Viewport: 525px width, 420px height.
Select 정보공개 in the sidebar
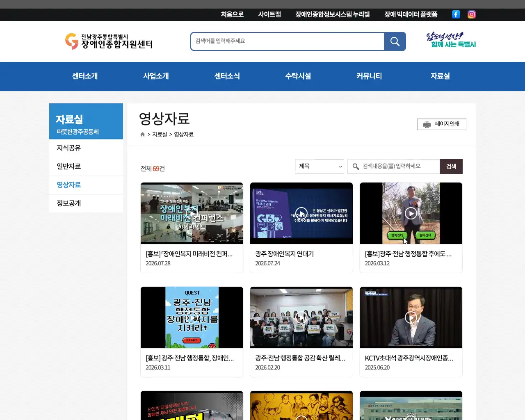click(86, 203)
